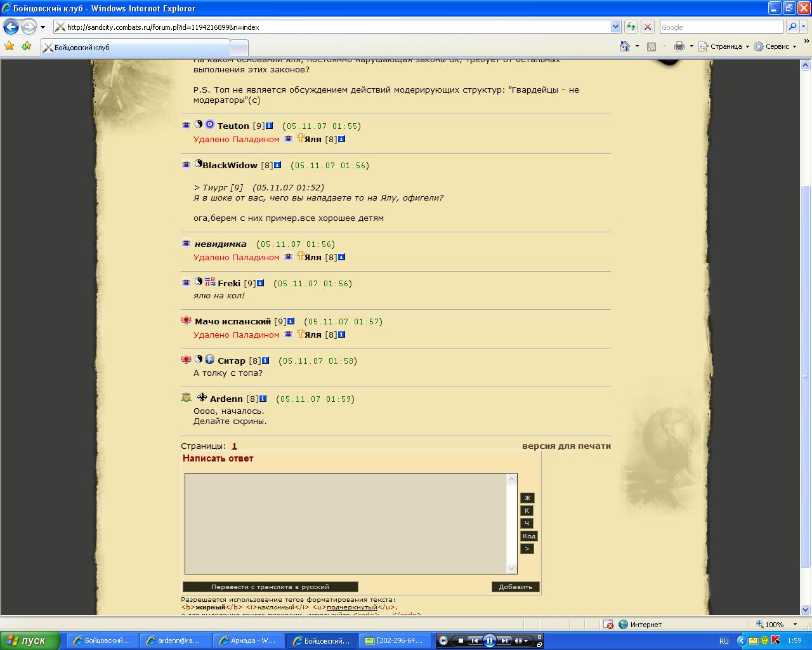Go to previous track on media toolbar

pos(474,640)
